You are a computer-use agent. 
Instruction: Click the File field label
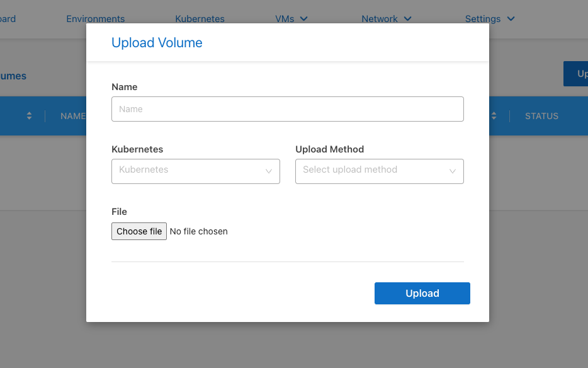[119, 212]
